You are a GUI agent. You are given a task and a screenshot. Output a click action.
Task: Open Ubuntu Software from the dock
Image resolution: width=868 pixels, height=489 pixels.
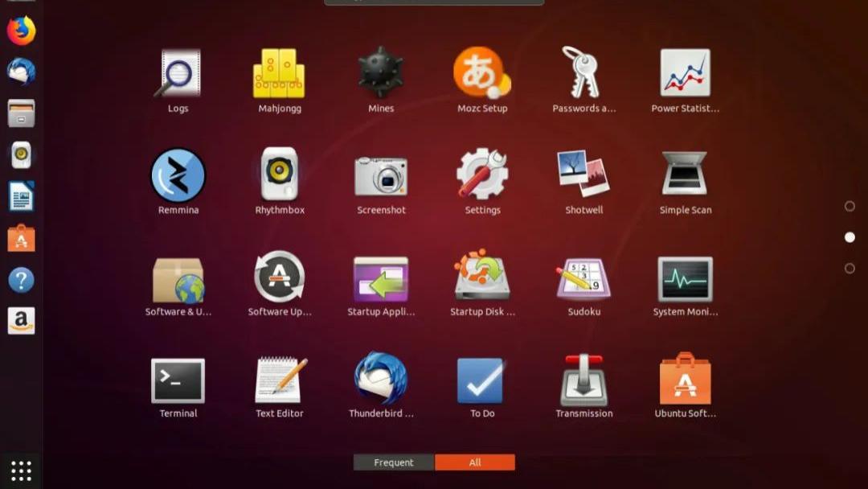point(21,238)
